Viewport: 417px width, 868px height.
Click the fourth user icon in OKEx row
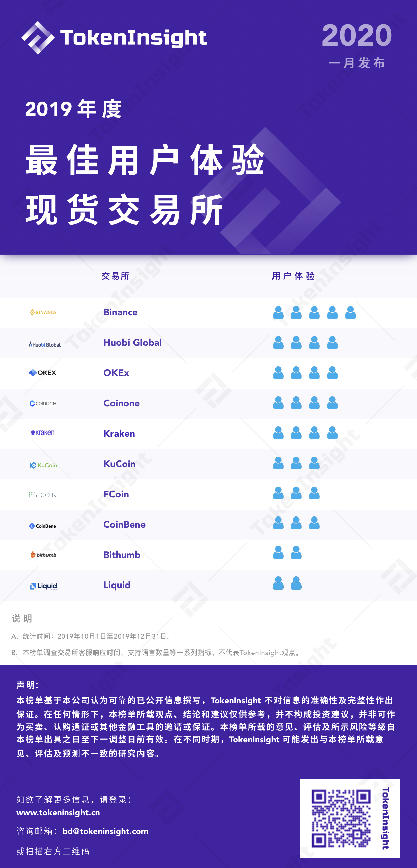pyautogui.click(x=332, y=372)
